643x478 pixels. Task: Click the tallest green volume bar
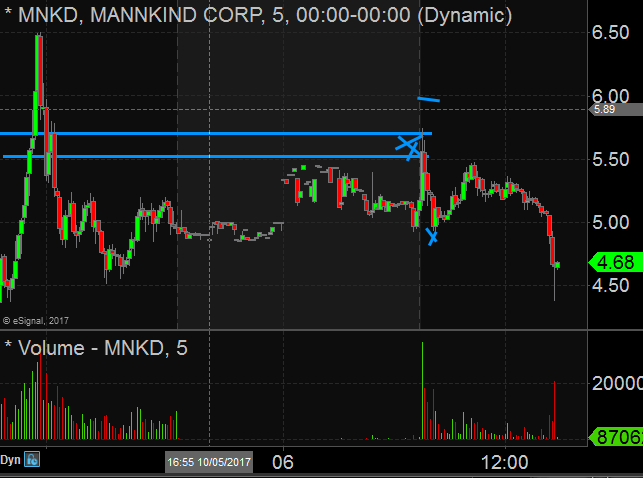tap(422, 390)
